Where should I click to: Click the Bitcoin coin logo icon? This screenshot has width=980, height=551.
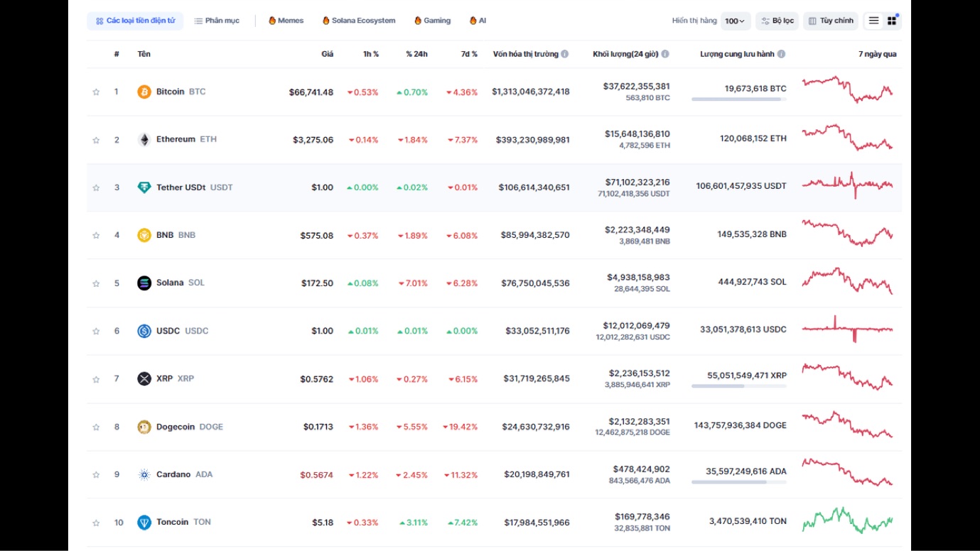[x=144, y=92]
